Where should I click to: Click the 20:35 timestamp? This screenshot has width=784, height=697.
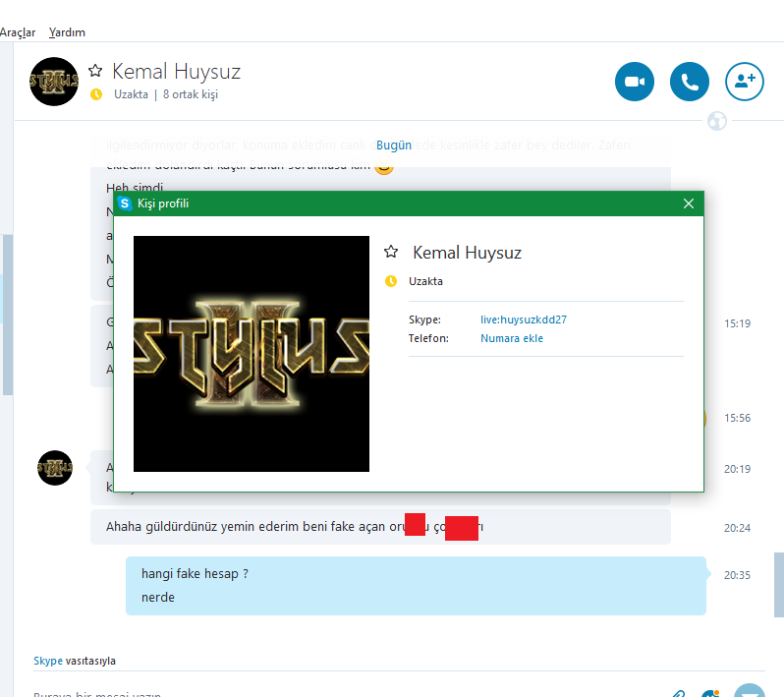tap(738, 575)
